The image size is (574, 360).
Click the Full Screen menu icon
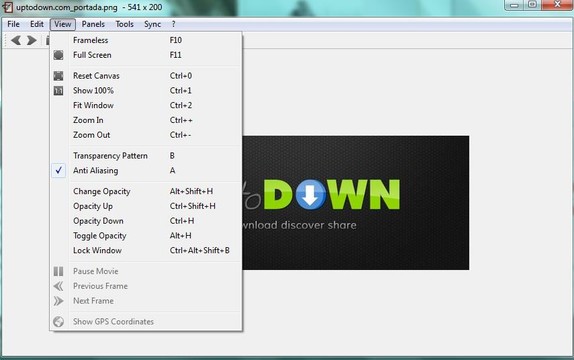[58, 55]
